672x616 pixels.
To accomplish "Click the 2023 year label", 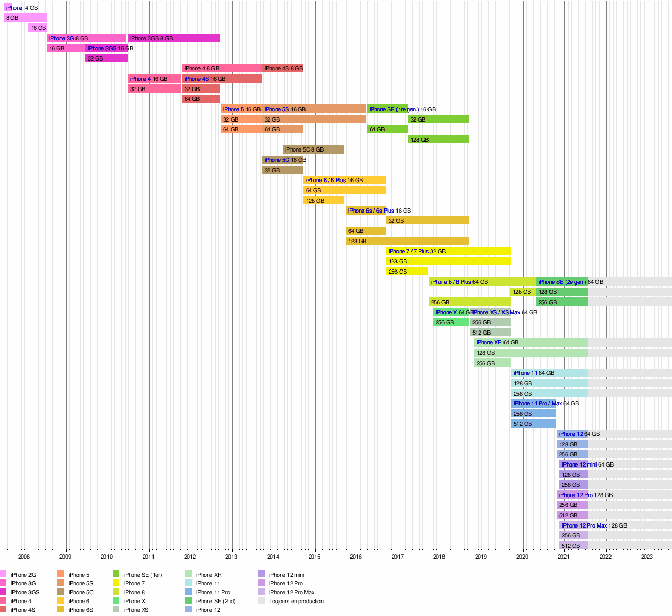I will (x=647, y=557).
